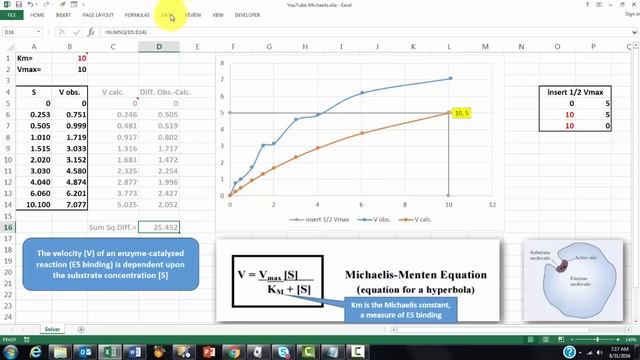Open the Ribbon Display Options icon
Viewport: 640px width, 360px height.
[599, 4]
